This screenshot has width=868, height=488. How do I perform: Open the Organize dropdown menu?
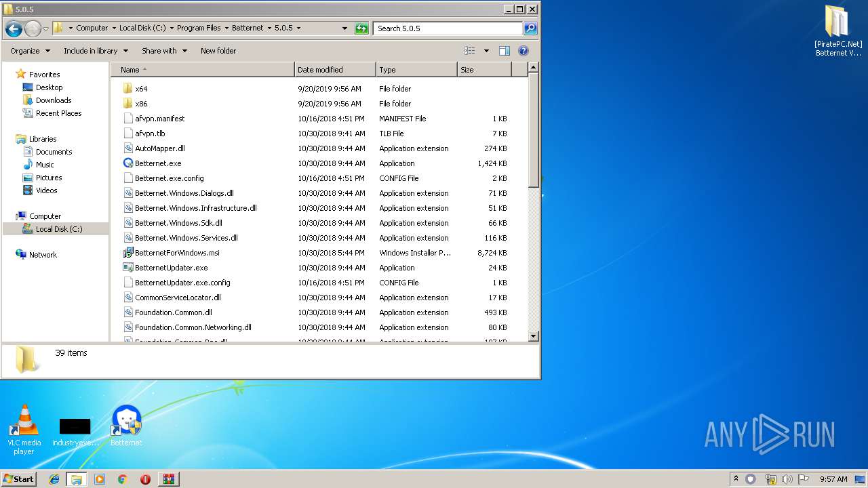[x=30, y=51]
